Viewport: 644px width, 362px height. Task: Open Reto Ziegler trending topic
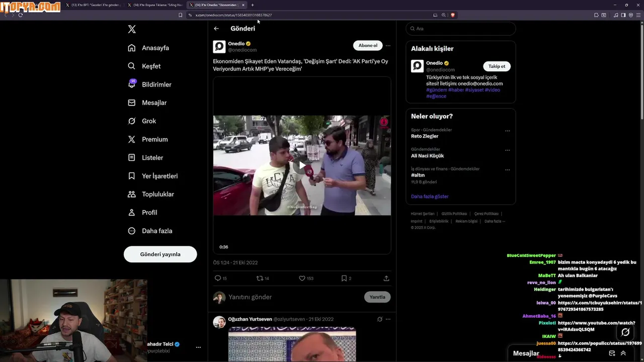(425, 136)
